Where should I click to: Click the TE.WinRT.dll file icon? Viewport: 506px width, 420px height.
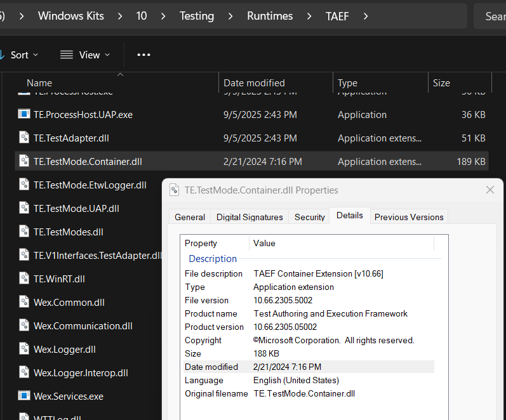click(x=24, y=279)
